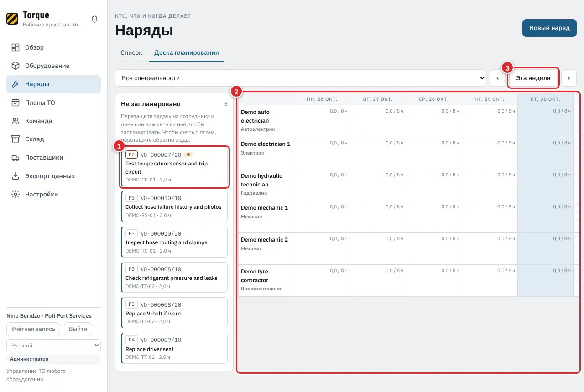This screenshot has height=392, width=584.
Task: Click Demo mechanic 2 row label
Action: (266, 248)
